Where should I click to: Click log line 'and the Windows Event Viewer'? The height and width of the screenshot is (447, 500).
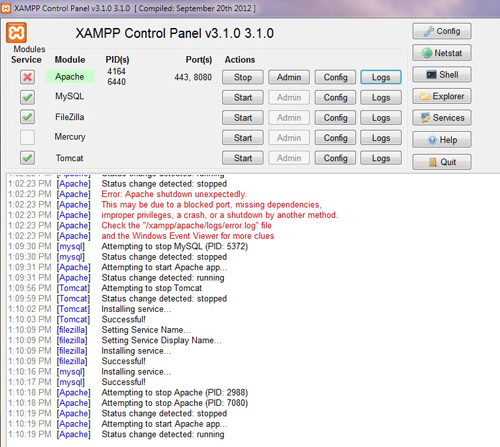(x=188, y=236)
